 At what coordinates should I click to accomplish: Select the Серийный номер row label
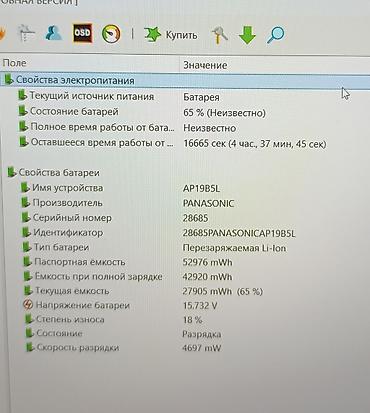(x=72, y=218)
